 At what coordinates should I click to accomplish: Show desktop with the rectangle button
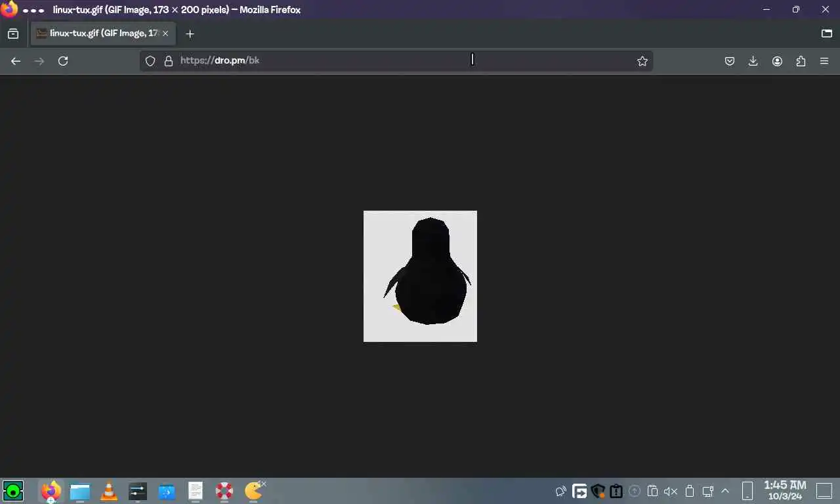point(824,491)
